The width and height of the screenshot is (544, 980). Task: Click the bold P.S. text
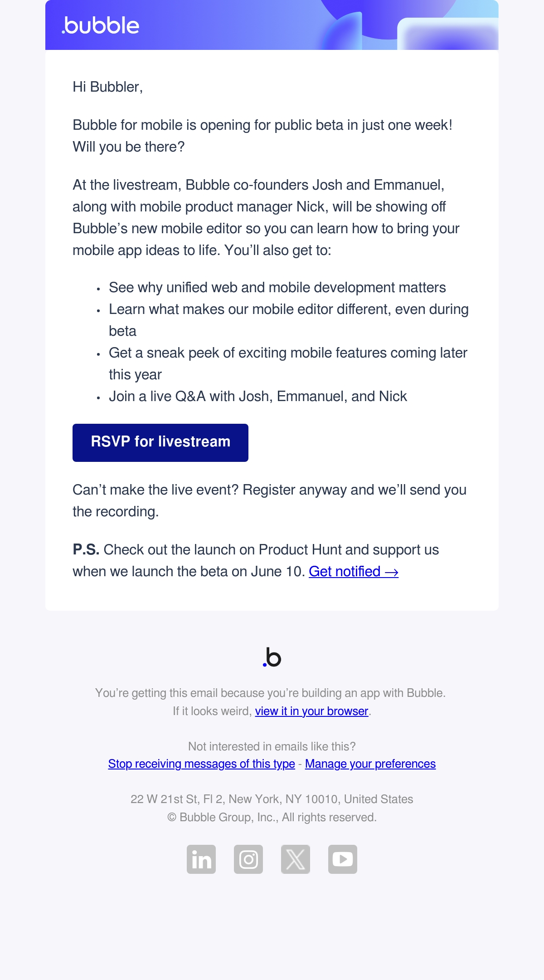(86, 550)
